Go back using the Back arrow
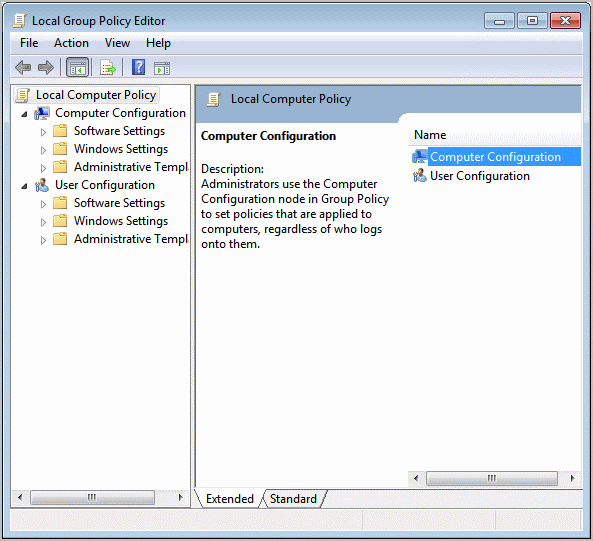The width and height of the screenshot is (593, 541). click(x=23, y=68)
